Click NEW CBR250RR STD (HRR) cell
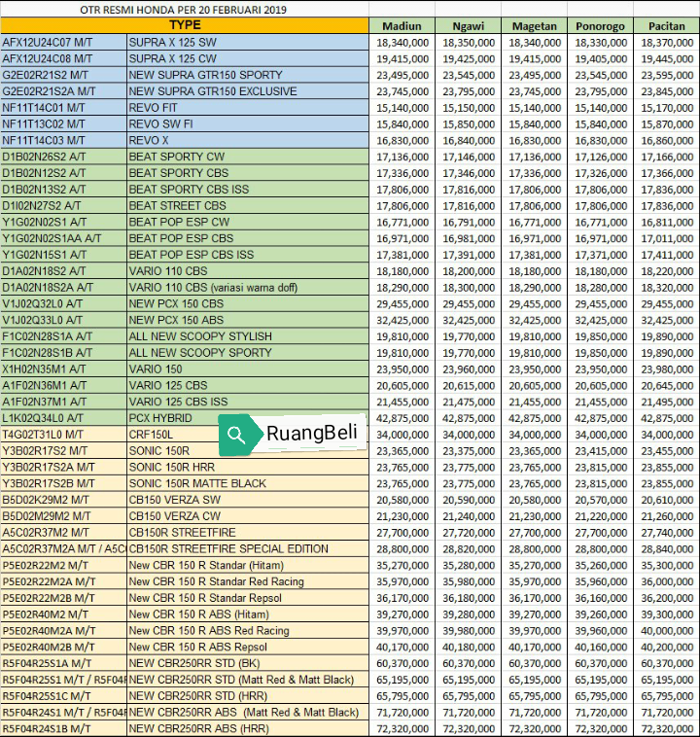The image size is (700, 737). 248,696
